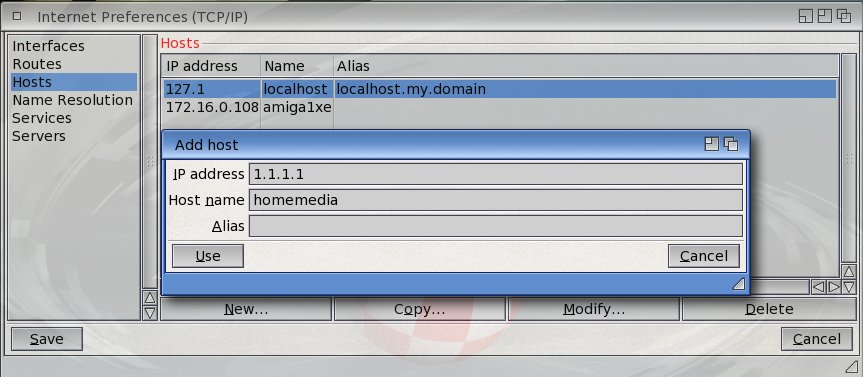Click the sidebar vertical scrollbar track
Viewport: 863px width, 377px height.
[x=150, y=161]
